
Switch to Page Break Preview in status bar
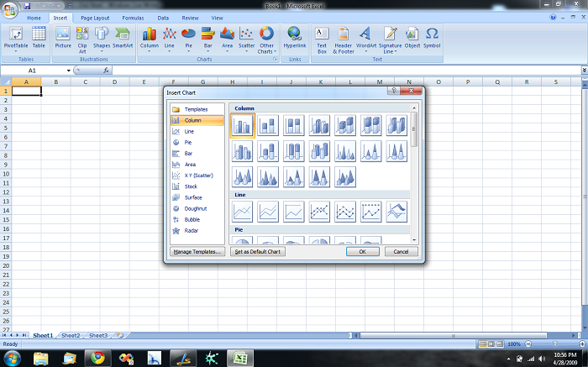(x=500, y=343)
